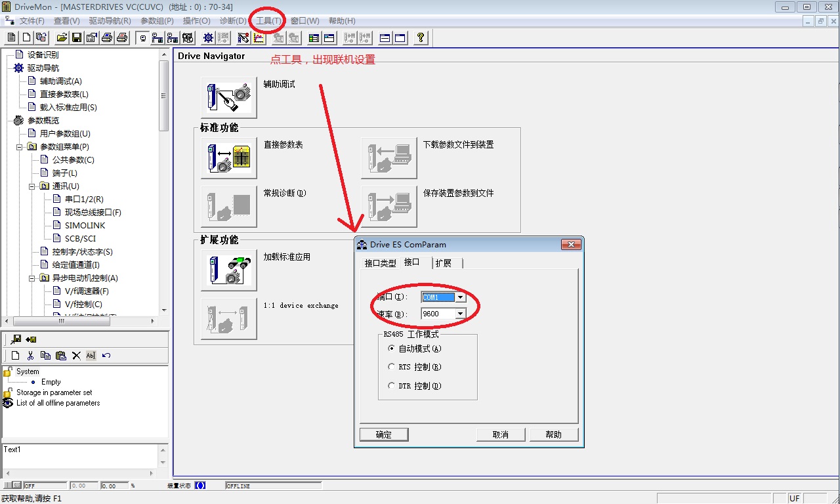Click the green parameter table toolbar icon
Image resolution: width=840 pixels, height=504 pixels.
coord(314,38)
